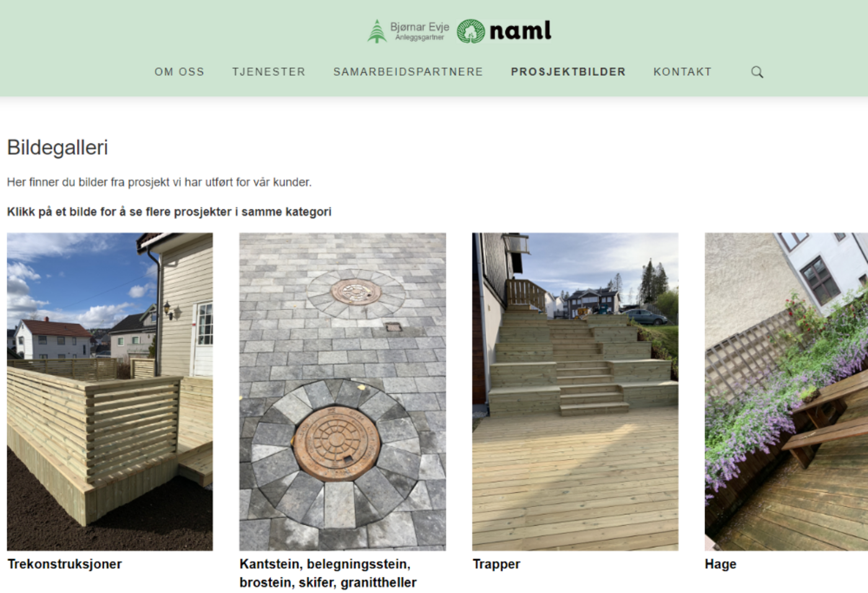Click the Kantstein, belegningsstein caption link
The image size is (868, 593).
tap(328, 573)
